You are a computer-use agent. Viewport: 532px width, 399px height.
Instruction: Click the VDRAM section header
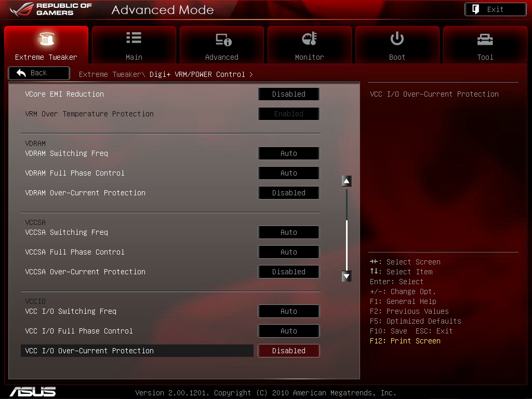(x=35, y=143)
